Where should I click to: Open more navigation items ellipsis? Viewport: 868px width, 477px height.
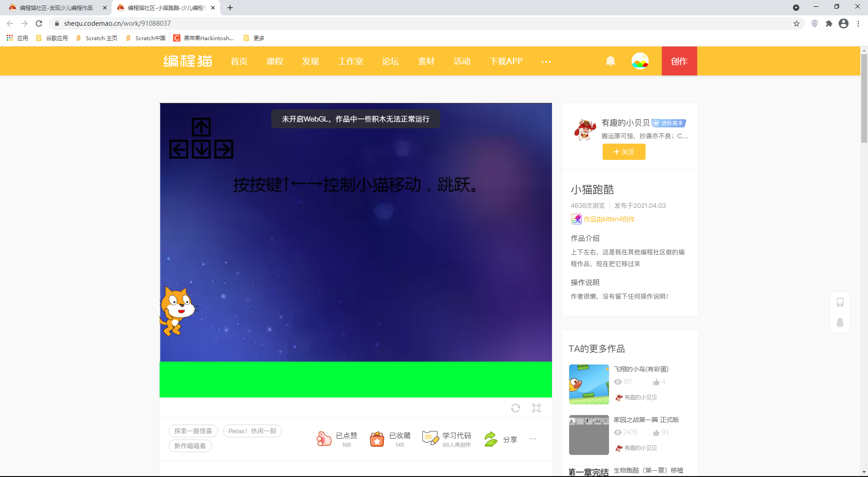point(546,61)
